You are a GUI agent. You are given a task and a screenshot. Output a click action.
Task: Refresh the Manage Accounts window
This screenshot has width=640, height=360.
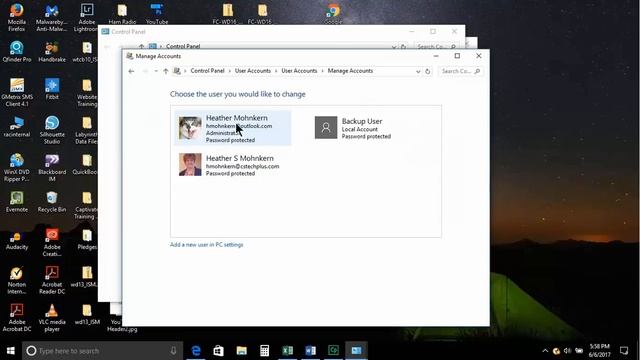coord(427,71)
